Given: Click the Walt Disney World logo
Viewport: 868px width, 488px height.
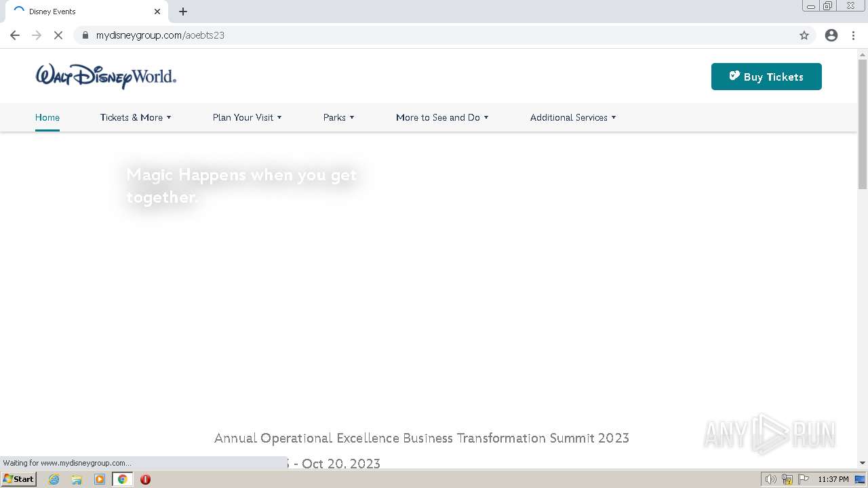Looking at the screenshot, I should tap(106, 77).
